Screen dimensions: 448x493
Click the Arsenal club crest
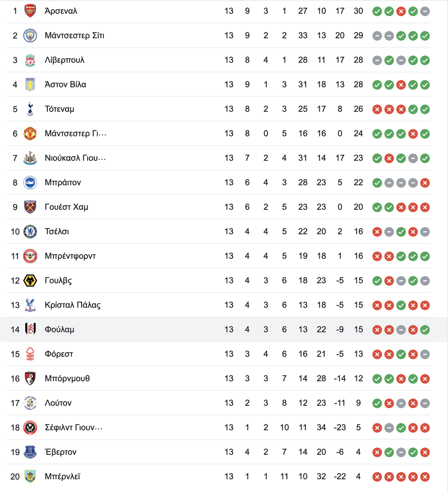[x=30, y=11]
